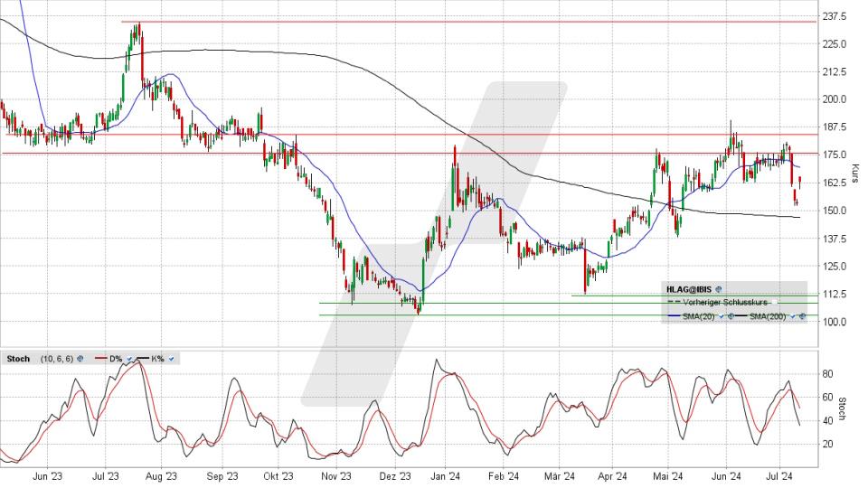Click the Dez '23 date label
This screenshot has width=868, height=488.
[x=395, y=476]
